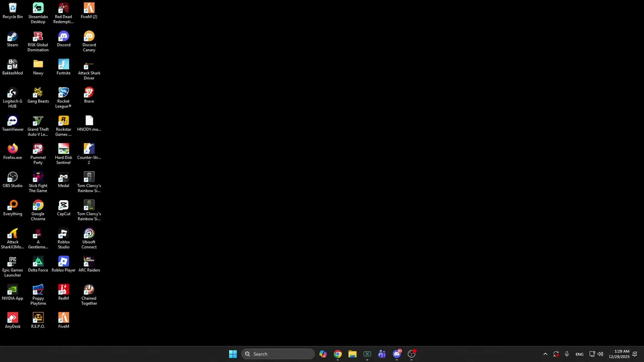Open File Explorer from the taskbar

(x=352, y=354)
